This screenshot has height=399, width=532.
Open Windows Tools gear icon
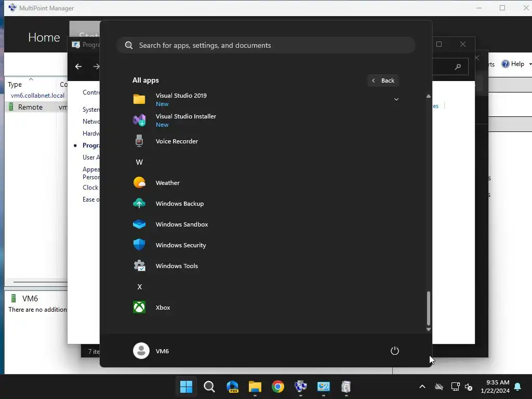(139, 265)
